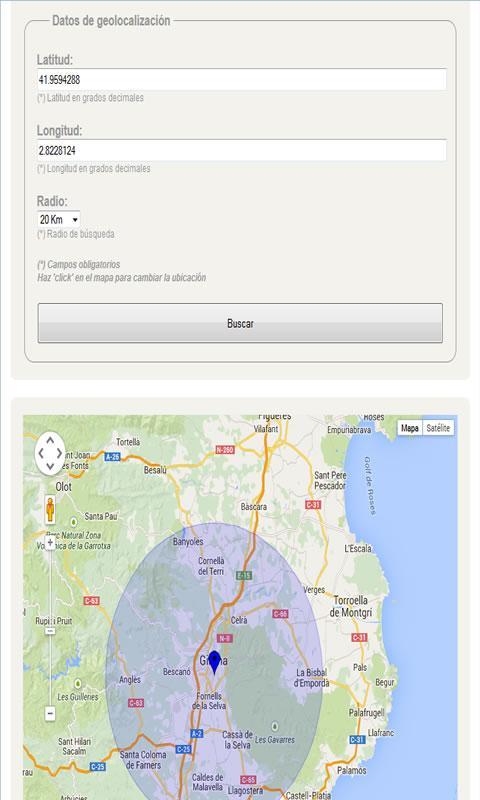Pan the map left with the arrow control
This screenshot has height=800, width=480.
point(41,453)
